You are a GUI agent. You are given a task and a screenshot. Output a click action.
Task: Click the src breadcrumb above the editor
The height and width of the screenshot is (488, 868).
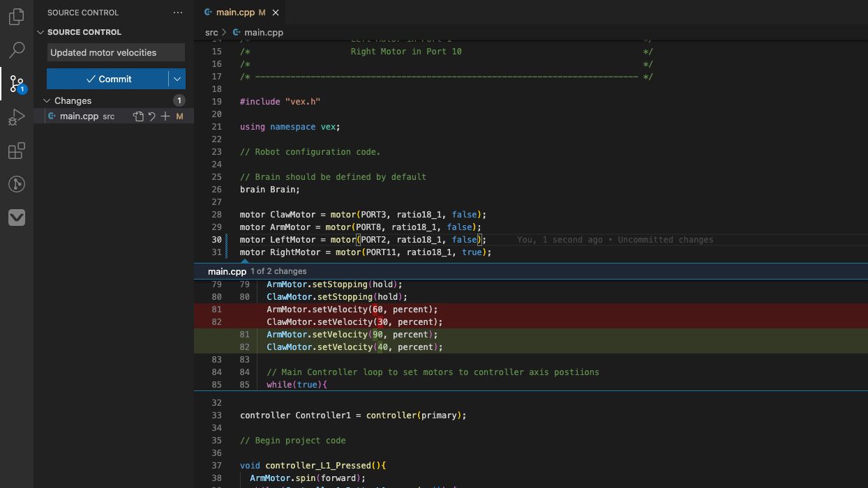coord(211,32)
